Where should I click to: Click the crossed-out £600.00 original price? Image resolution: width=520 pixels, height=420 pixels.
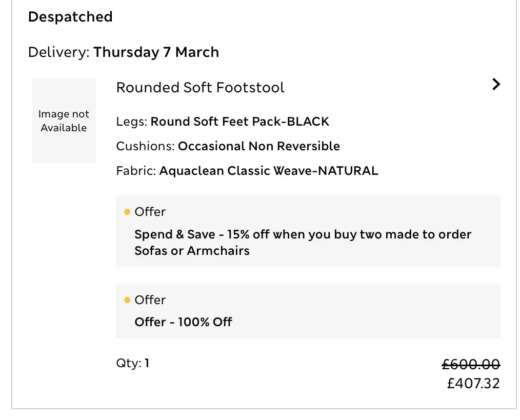[470, 365]
